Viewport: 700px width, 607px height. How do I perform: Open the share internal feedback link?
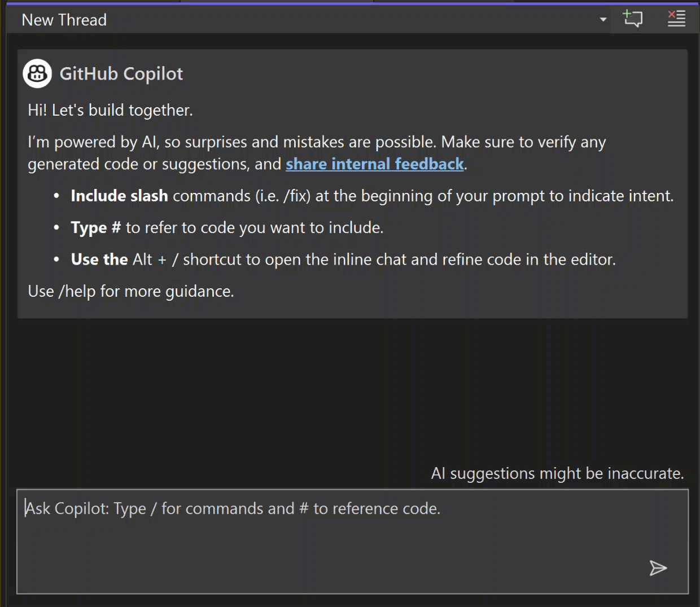click(x=374, y=164)
